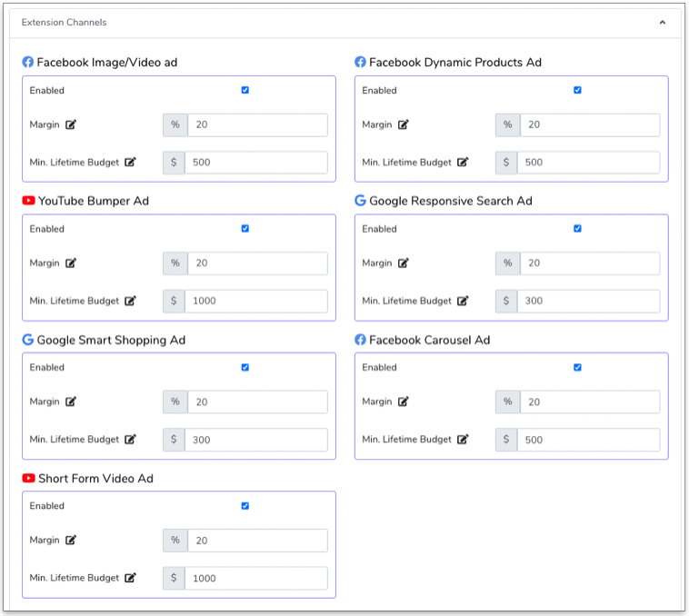Click Facebook Dynamic Products Ad margin edit icon
689x616 pixels.
click(404, 124)
